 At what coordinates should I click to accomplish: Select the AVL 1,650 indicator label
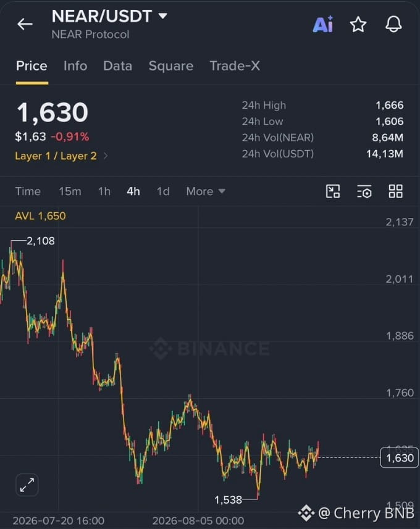point(40,216)
